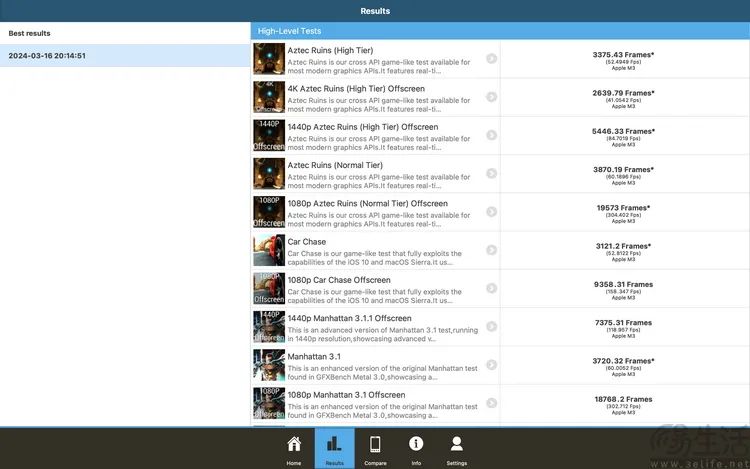Click the 3375.43 Frames score
750x469 pixels.
[623, 55]
